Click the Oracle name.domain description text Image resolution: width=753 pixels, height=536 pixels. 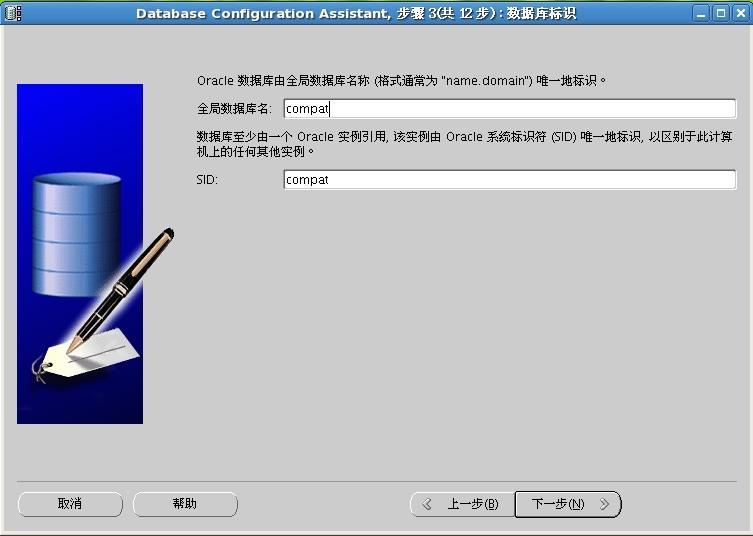[x=401, y=81]
